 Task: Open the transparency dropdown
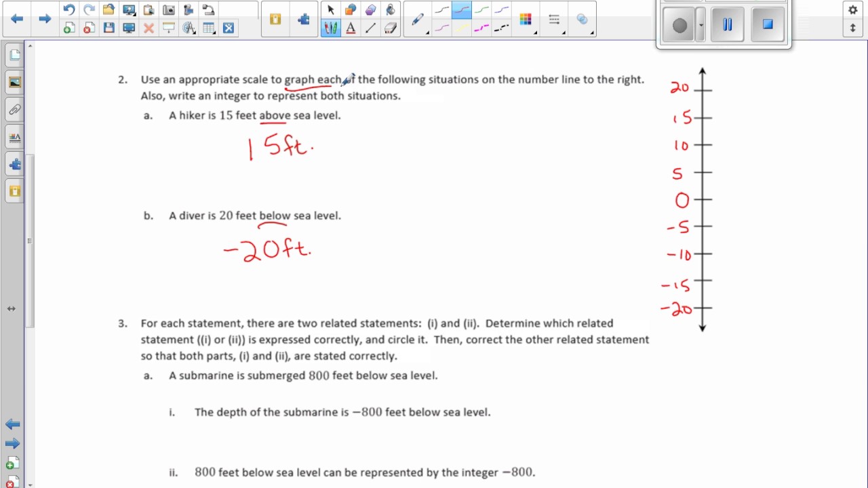point(583,20)
